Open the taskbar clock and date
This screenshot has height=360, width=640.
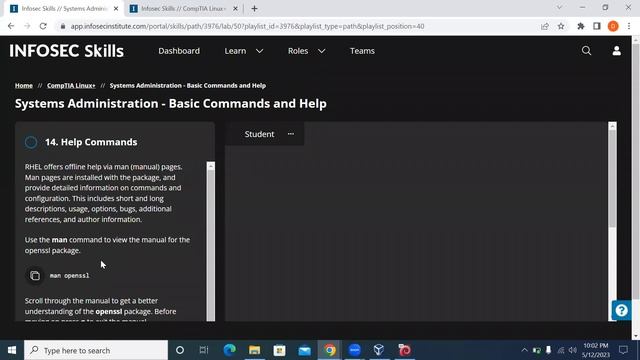(596, 350)
